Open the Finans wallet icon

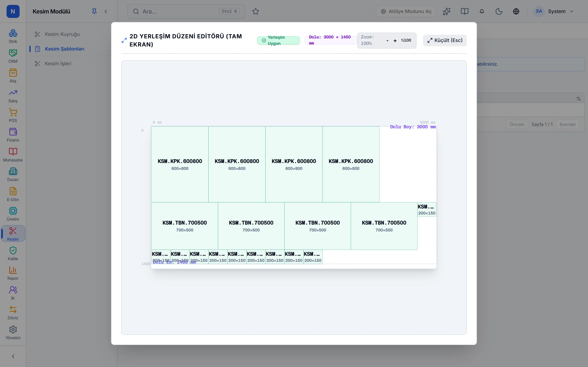point(13,132)
